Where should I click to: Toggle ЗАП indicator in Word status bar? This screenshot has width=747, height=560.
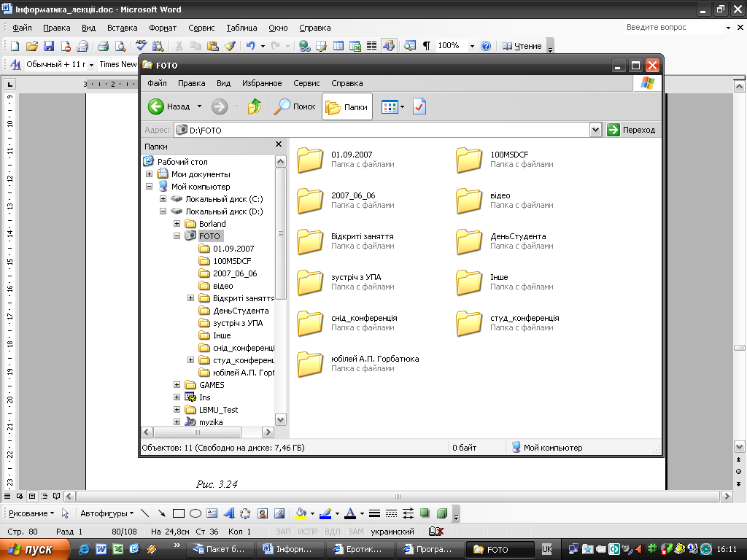coord(283,532)
